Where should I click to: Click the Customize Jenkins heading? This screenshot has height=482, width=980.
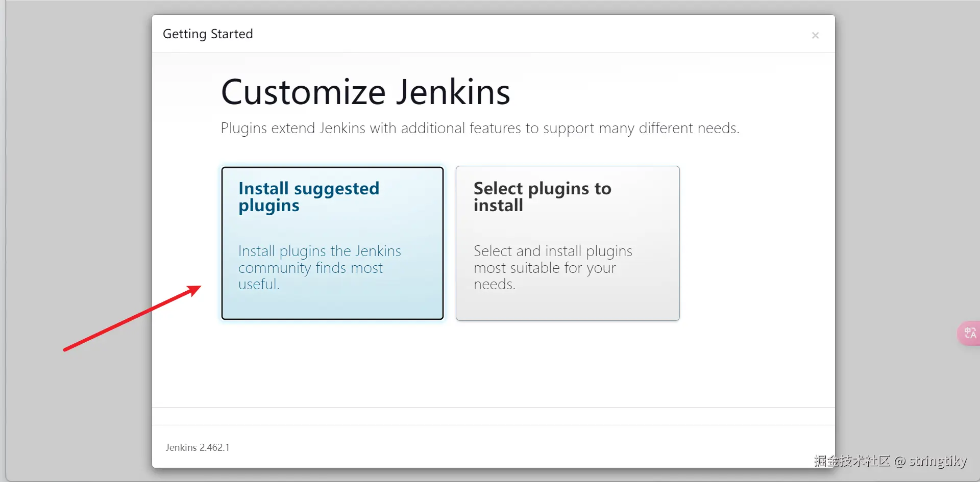click(365, 92)
